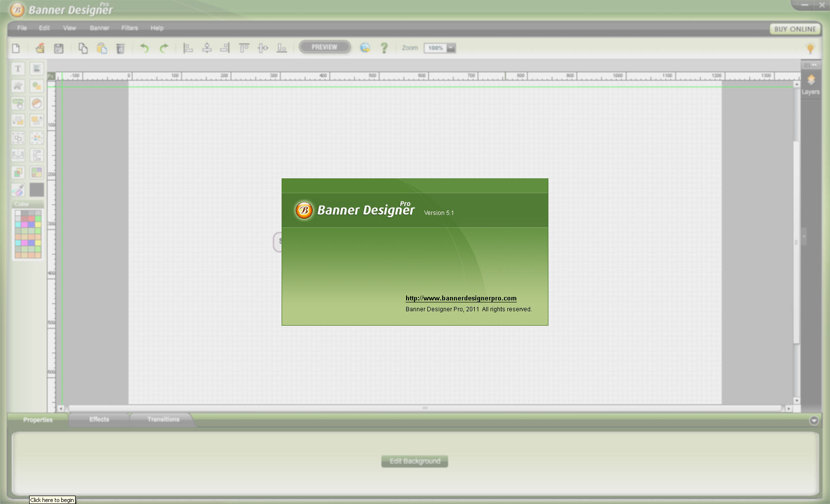The width and height of the screenshot is (830, 504).
Task: Click the Edit Background button
Action: 414,461
